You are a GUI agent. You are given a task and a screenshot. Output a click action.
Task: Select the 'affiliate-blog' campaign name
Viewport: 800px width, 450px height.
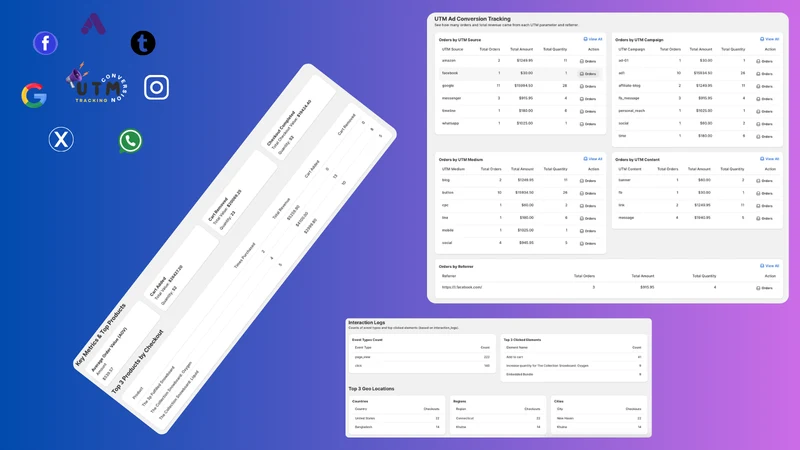(629, 86)
